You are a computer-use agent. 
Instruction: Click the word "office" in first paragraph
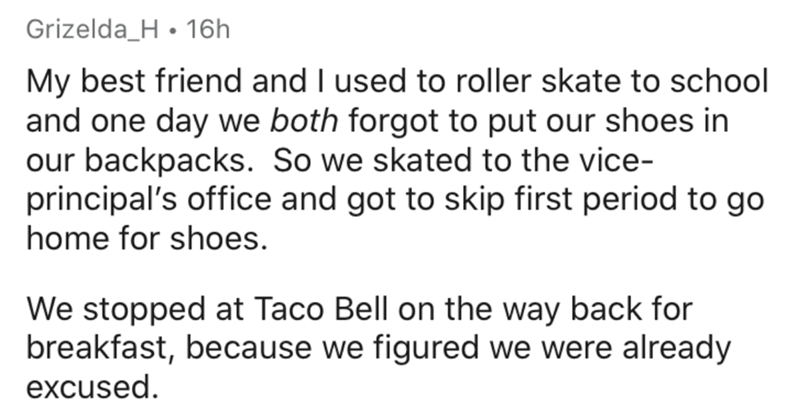click(229, 199)
